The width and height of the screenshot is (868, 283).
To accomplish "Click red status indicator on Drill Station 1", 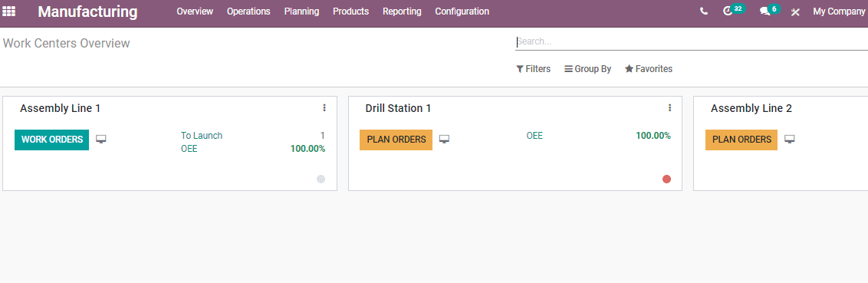I will click(x=666, y=179).
